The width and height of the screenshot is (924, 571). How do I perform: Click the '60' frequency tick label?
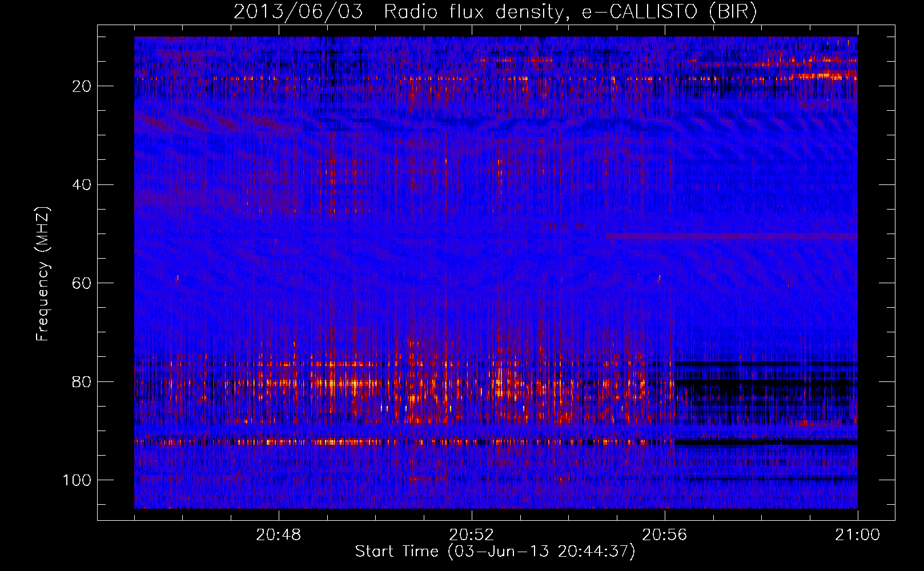click(x=82, y=283)
